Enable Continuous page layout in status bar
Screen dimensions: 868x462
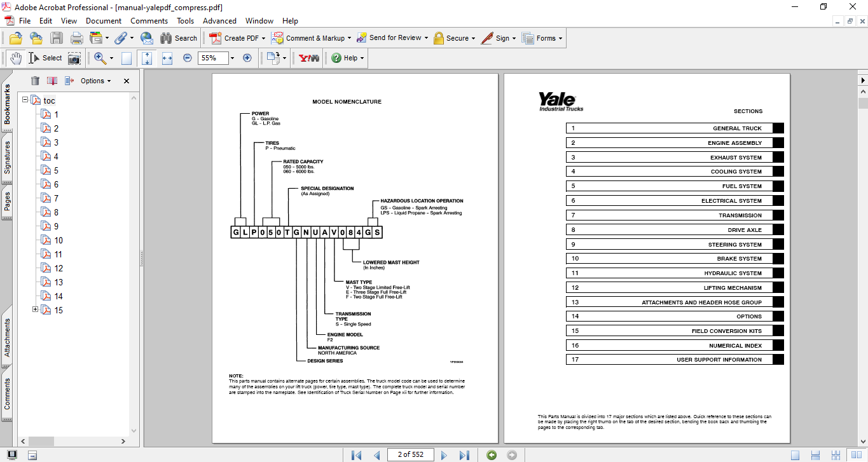(814, 455)
